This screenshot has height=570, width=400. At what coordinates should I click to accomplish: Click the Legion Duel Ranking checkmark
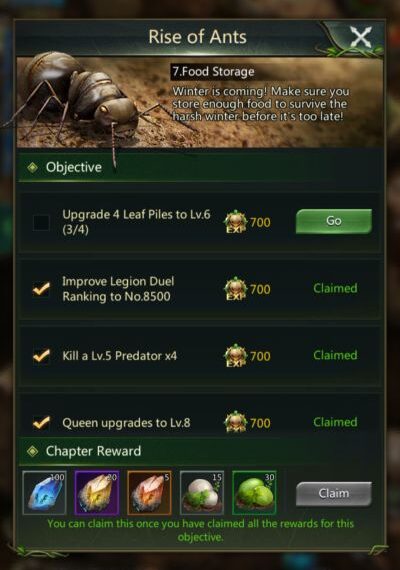point(41,289)
